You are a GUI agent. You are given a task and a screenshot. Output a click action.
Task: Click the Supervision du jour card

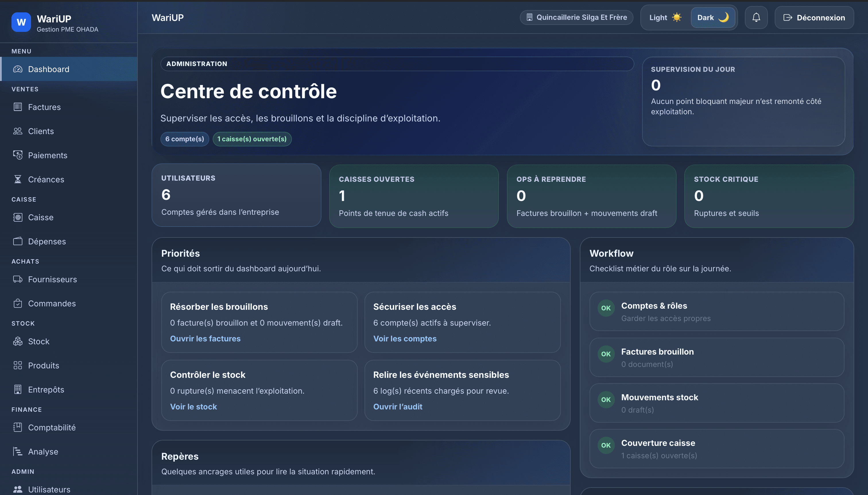pos(744,101)
